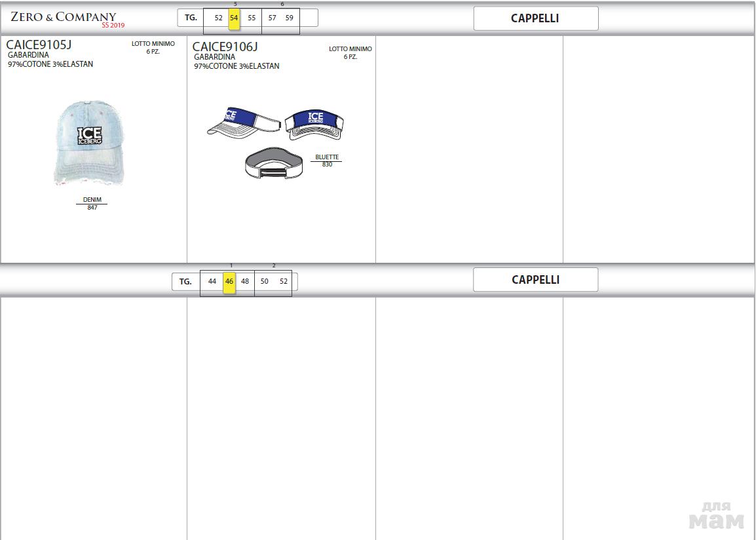756x540 pixels.
Task: Pick size 59 in the size bar
Action: 290,18
